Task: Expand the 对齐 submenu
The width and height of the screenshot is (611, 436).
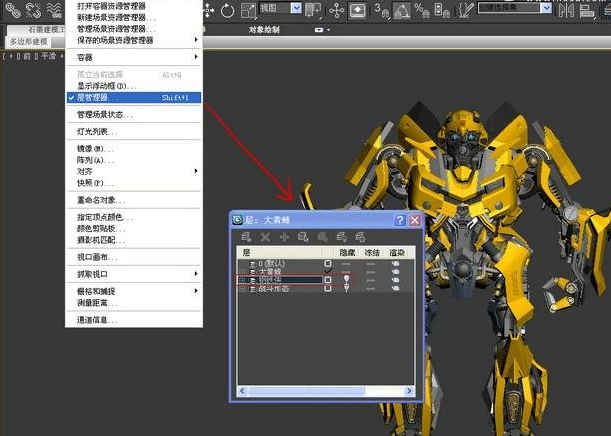Action: pos(134,171)
